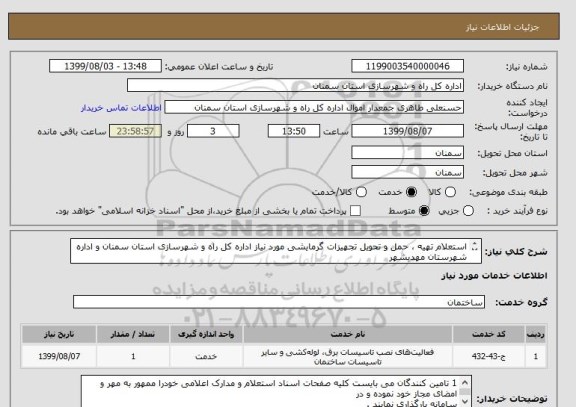
Task: Click the buyer notes scrollbar up arrow
Action: tap(465, 382)
